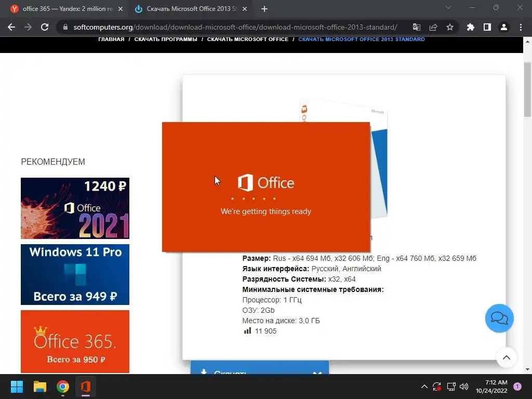View site security lock info
Viewport: 532px width, 399px height.
(x=65, y=27)
